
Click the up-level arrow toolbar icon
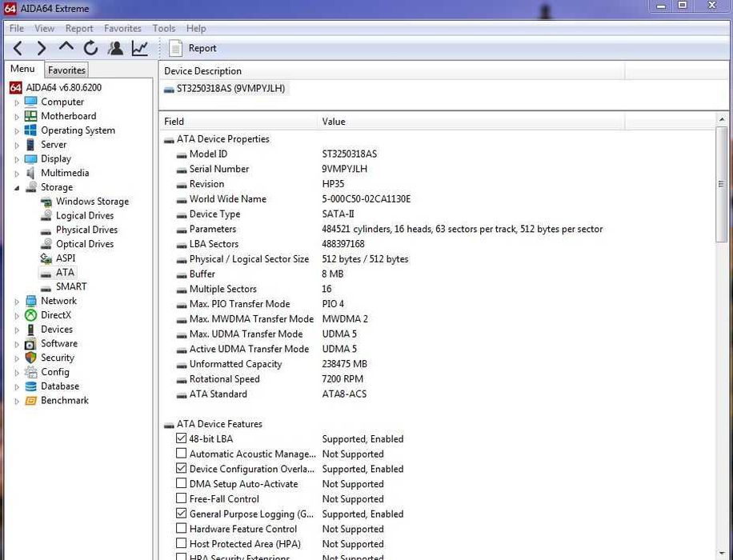tap(66, 46)
